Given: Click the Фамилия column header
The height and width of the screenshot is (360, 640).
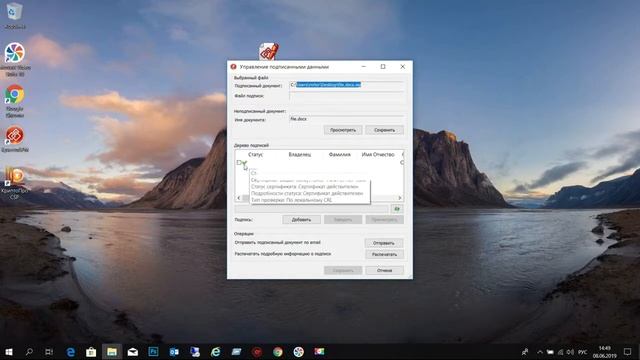Looking at the screenshot, I should click(340, 154).
